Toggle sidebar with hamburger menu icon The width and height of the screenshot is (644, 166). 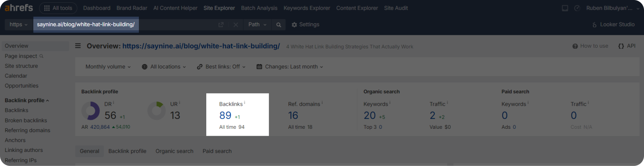[x=78, y=46]
